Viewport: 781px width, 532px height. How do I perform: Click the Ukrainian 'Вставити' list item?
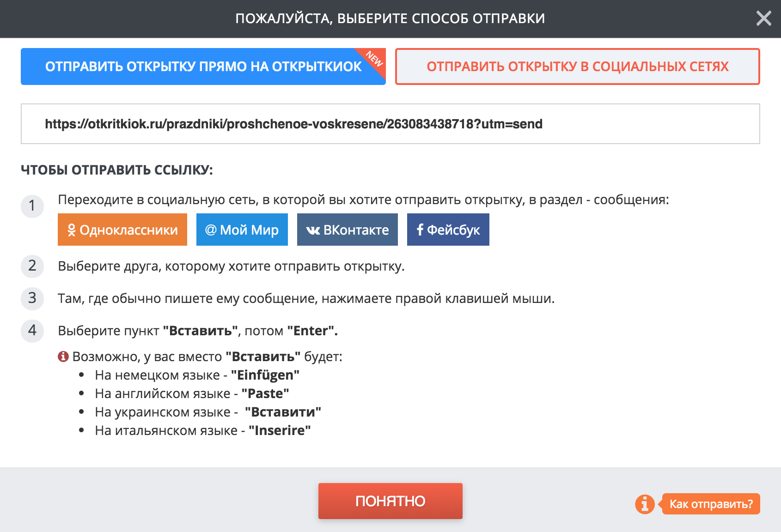pyautogui.click(x=208, y=412)
